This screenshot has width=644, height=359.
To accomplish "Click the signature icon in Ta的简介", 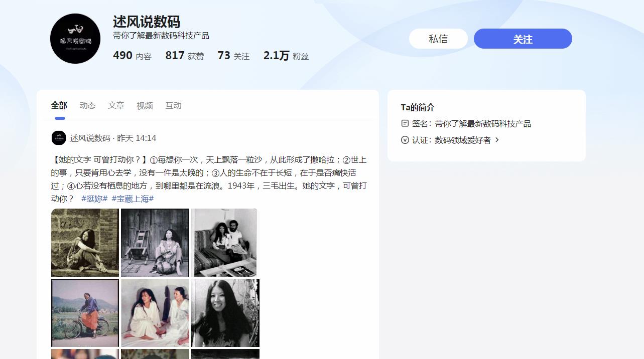I will coord(405,123).
